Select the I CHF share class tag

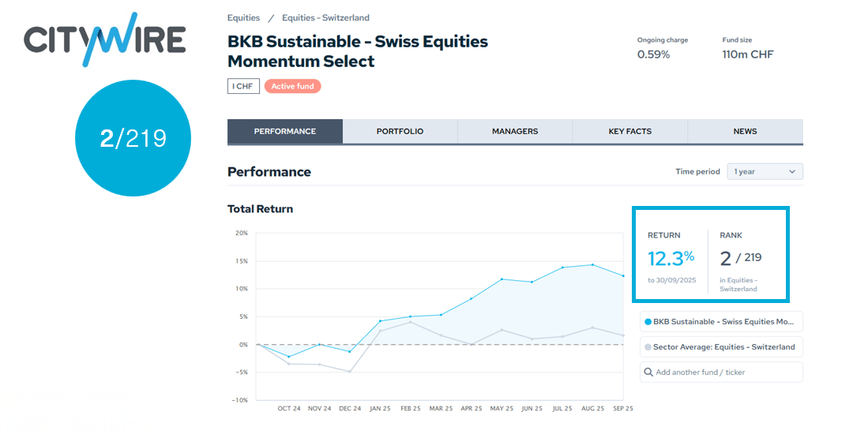(243, 86)
